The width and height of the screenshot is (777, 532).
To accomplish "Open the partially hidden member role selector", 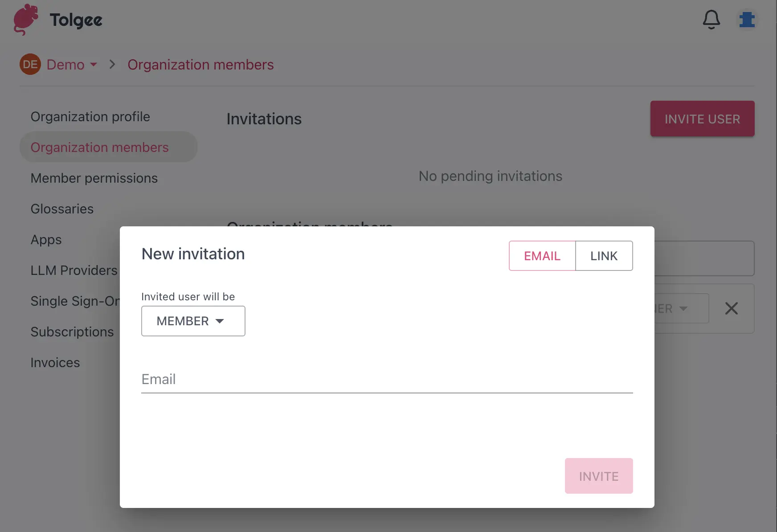I will click(x=672, y=308).
